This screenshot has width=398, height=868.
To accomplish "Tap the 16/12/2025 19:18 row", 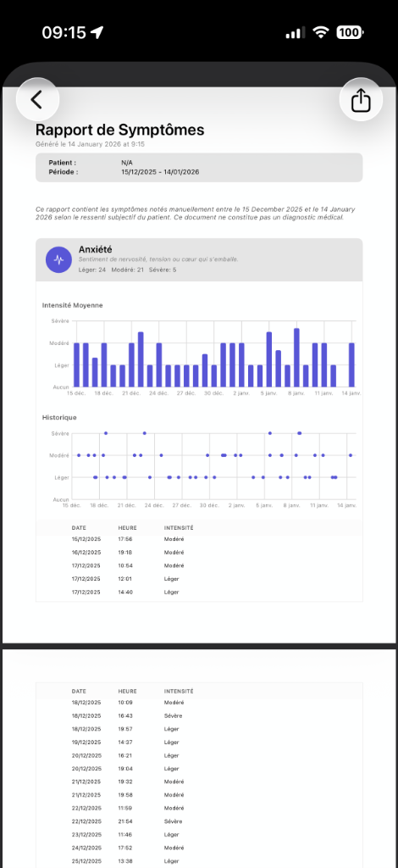I will tap(199, 553).
